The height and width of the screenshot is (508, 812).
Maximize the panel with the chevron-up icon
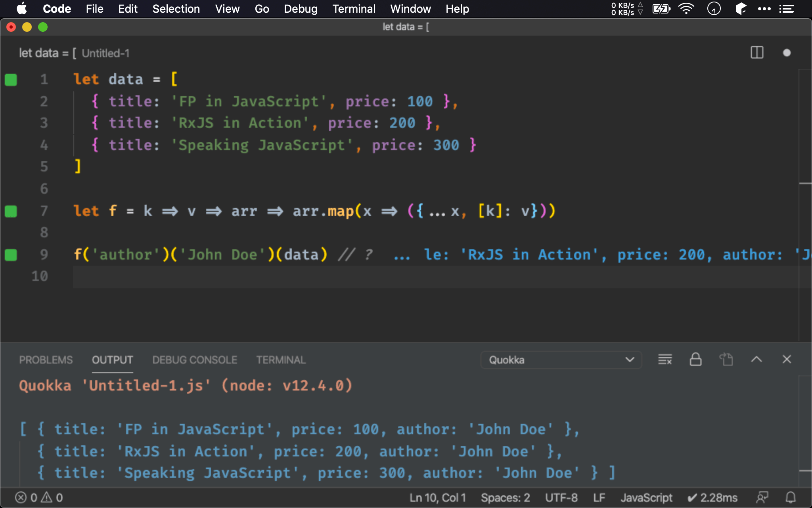[x=756, y=360]
